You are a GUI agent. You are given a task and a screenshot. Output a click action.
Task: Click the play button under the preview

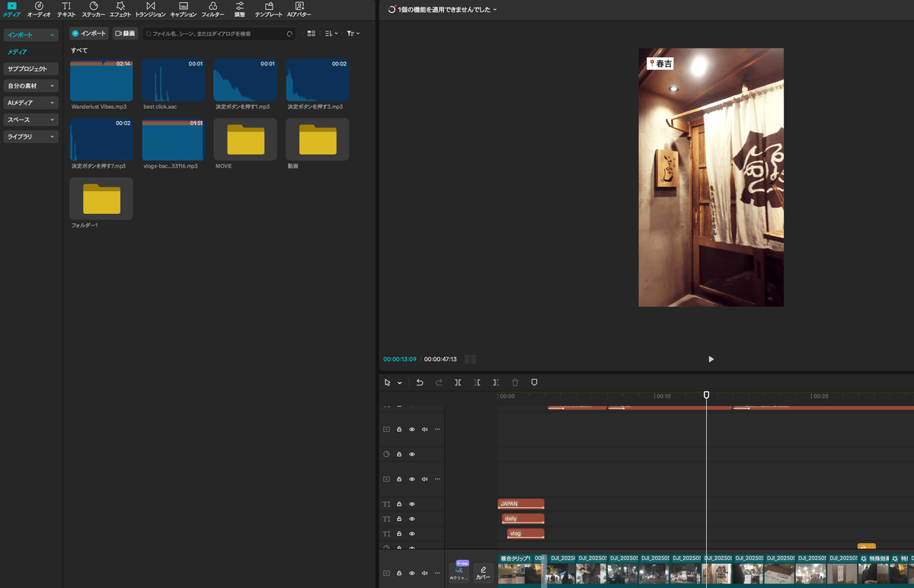click(711, 359)
